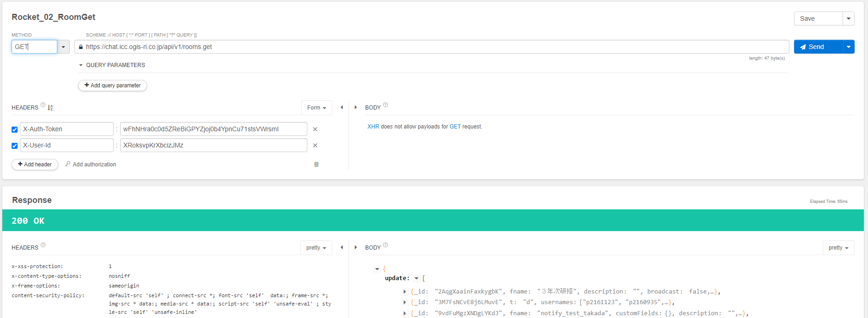Image resolution: width=868 pixels, height=318 pixels.
Task: Remove the X-User-Id header row
Action: 315,146
